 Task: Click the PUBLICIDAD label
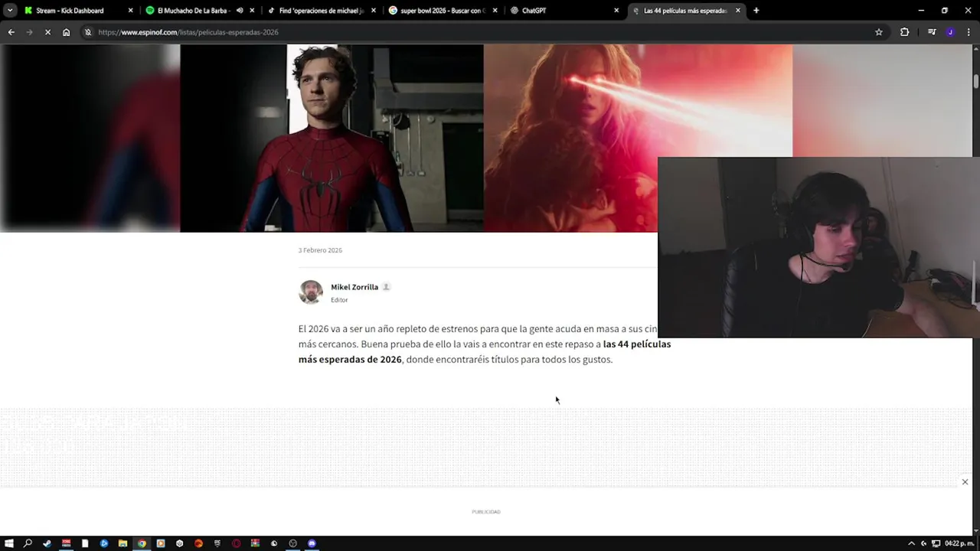click(x=486, y=512)
